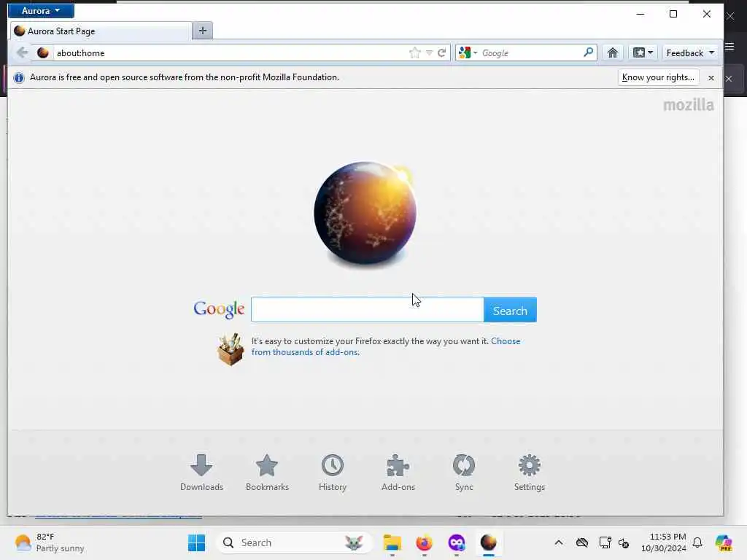Open the purple masked app in taskbar
Screen dimensions: 747x560
(457, 542)
